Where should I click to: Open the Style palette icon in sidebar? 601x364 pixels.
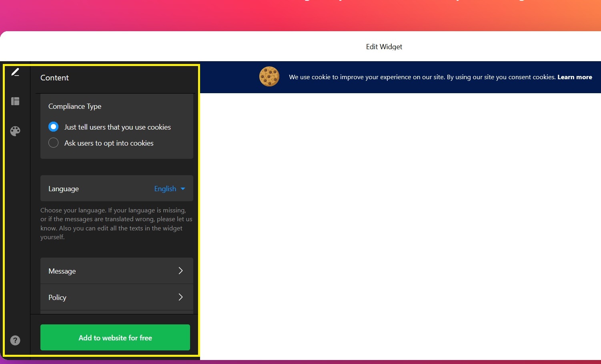click(15, 131)
